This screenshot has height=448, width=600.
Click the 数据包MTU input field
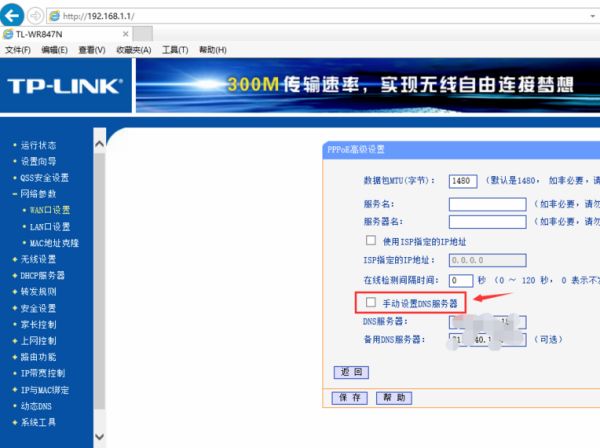[461, 181]
